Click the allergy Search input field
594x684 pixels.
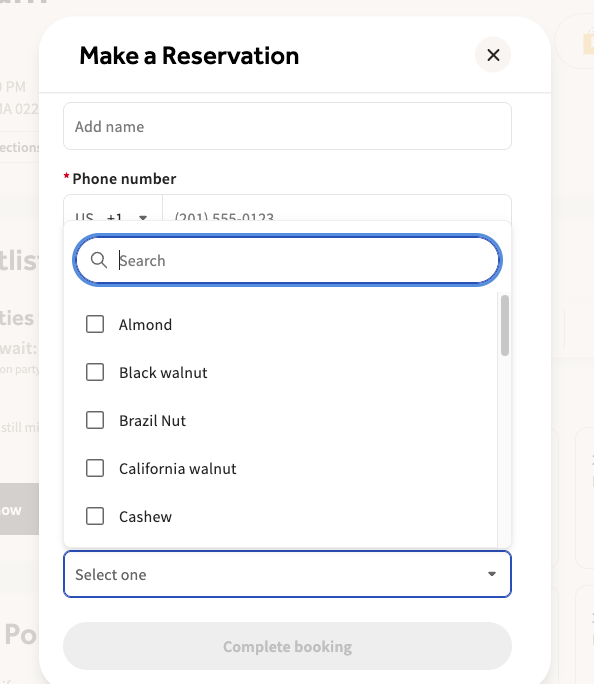(x=287, y=260)
